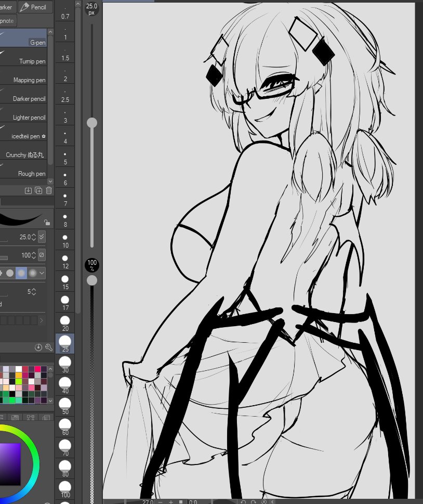Set anti-aliasing to medium highlighted option

(x=21, y=273)
